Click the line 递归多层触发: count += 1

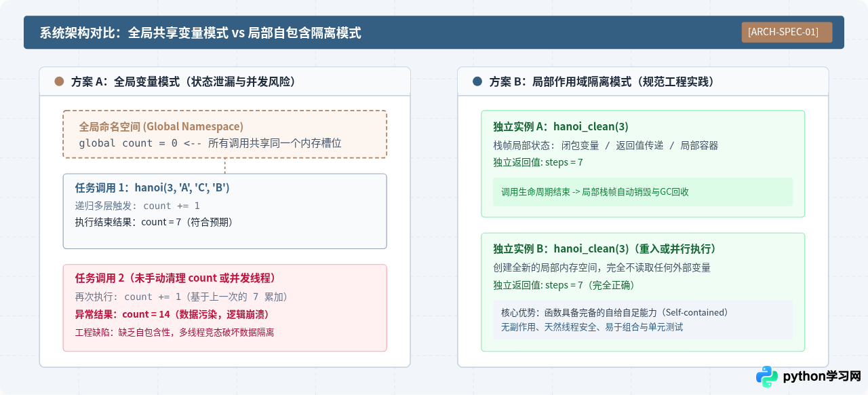(x=138, y=206)
